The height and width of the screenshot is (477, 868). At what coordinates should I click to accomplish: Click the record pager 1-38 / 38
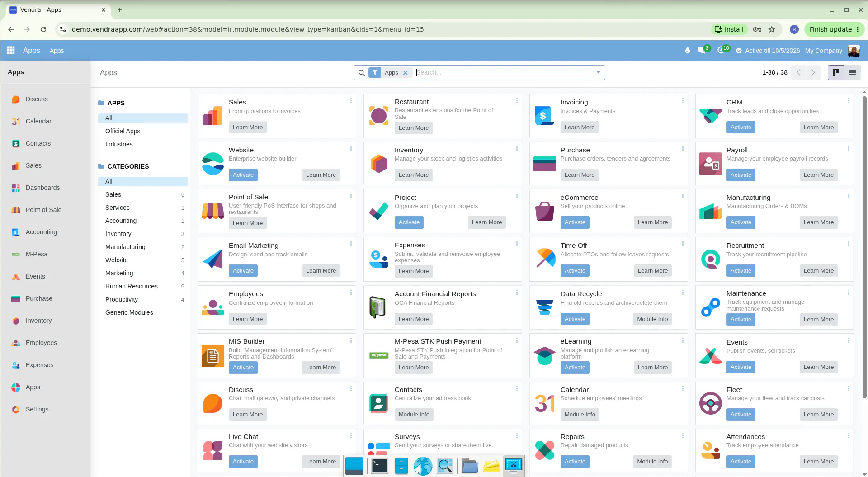click(x=774, y=72)
